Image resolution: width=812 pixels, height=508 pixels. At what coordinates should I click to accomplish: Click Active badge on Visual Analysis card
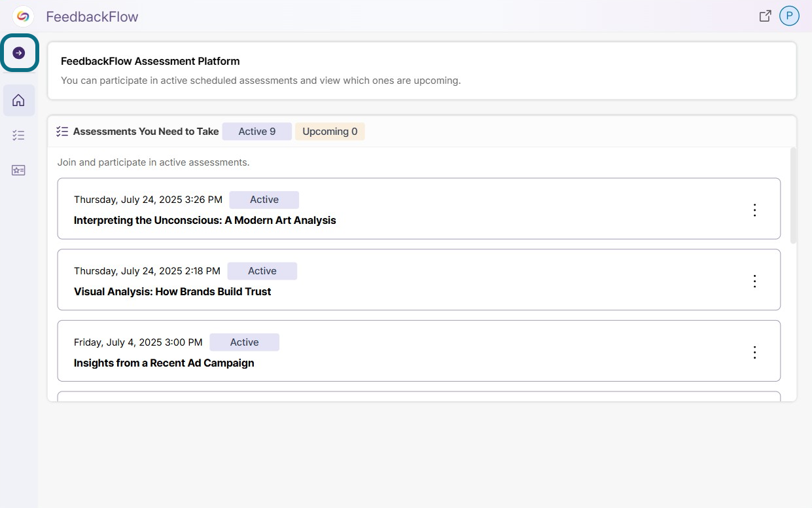[262, 271]
